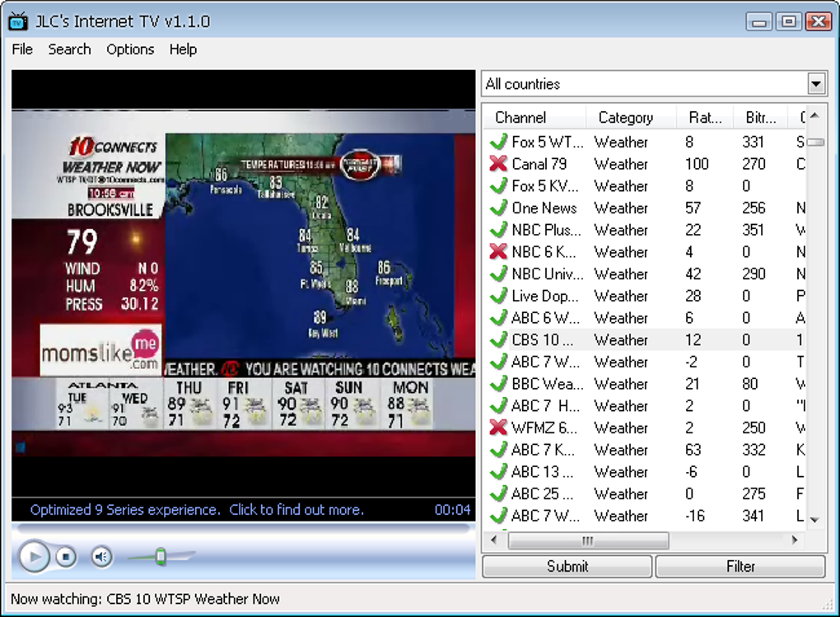This screenshot has height=617, width=840.
Task: Stop the video with the stop button
Action: pos(66,557)
